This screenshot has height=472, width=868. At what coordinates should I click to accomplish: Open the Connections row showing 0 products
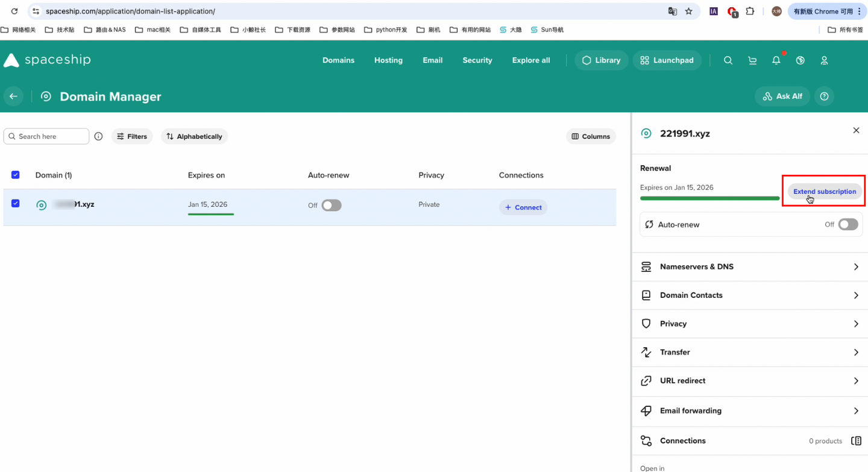tap(750, 441)
